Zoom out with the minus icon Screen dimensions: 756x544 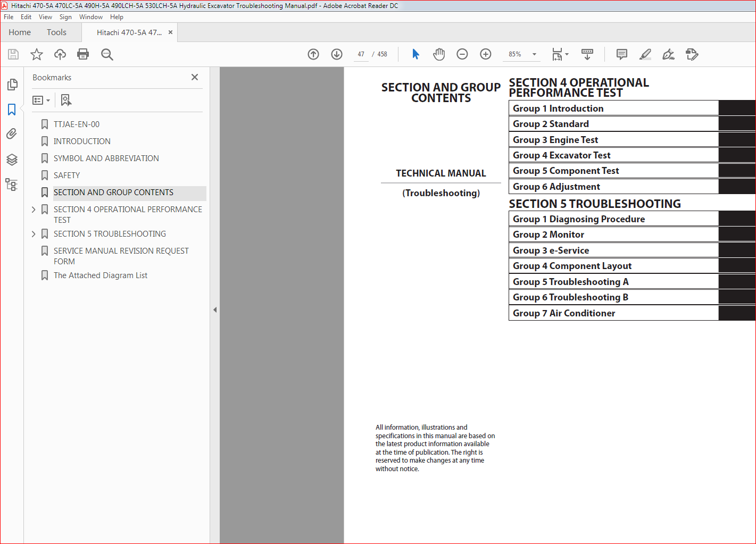click(x=462, y=54)
